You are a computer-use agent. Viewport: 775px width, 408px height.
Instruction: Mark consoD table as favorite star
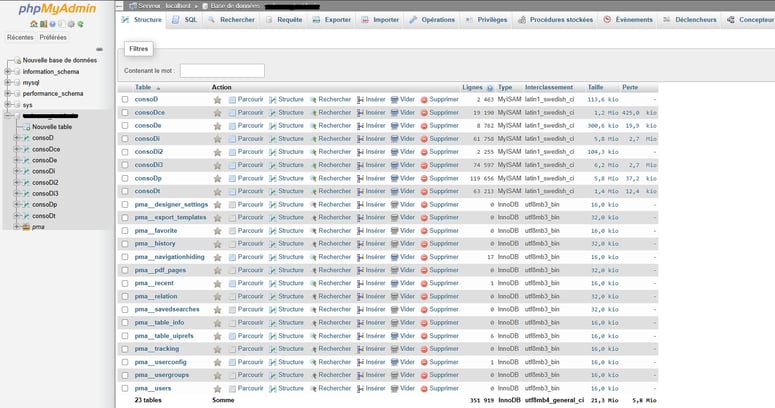coord(217,99)
